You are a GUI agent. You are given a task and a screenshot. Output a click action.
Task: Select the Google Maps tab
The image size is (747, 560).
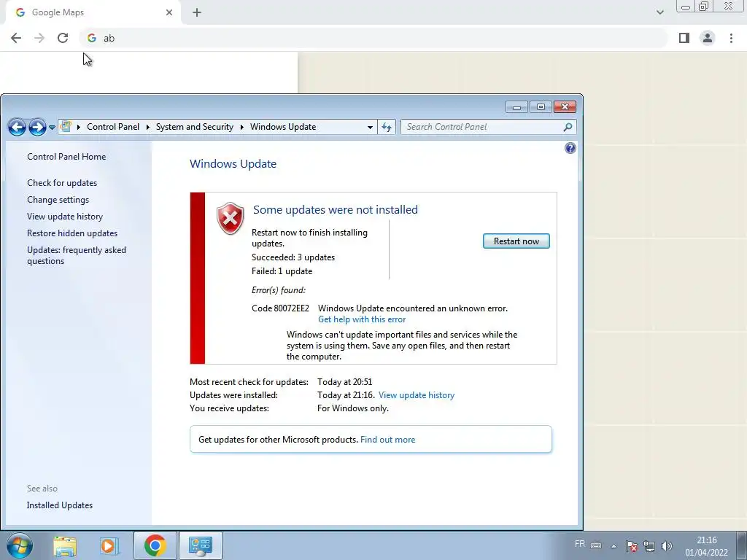click(x=93, y=13)
